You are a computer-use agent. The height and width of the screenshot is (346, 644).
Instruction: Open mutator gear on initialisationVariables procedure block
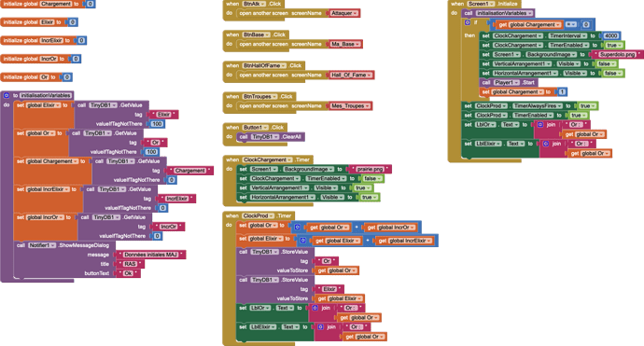click(7, 95)
